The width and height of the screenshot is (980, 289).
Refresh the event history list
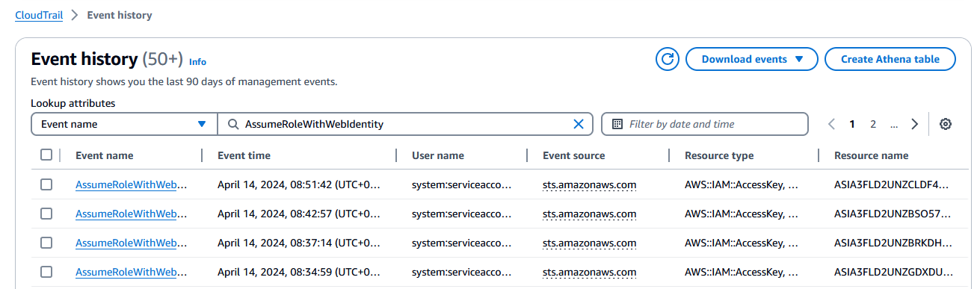point(668,59)
